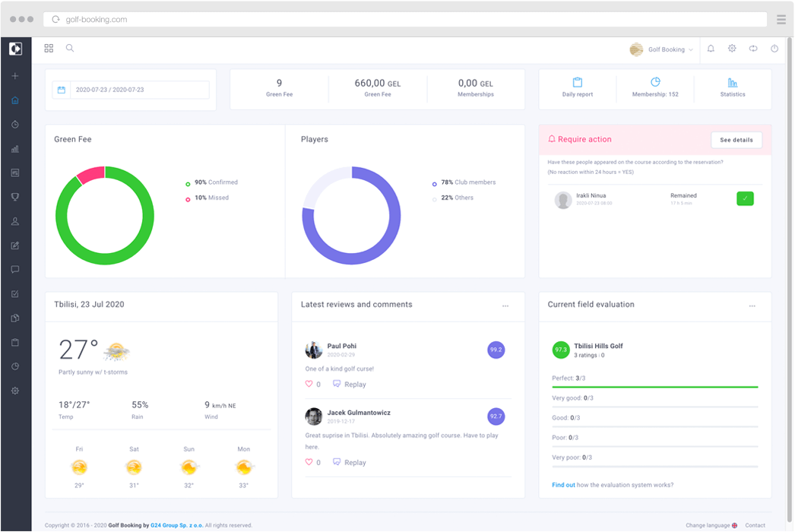Image resolution: width=795 pixels, height=532 pixels.
Task: Open notifications via the bell icon
Action: coord(710,48)
